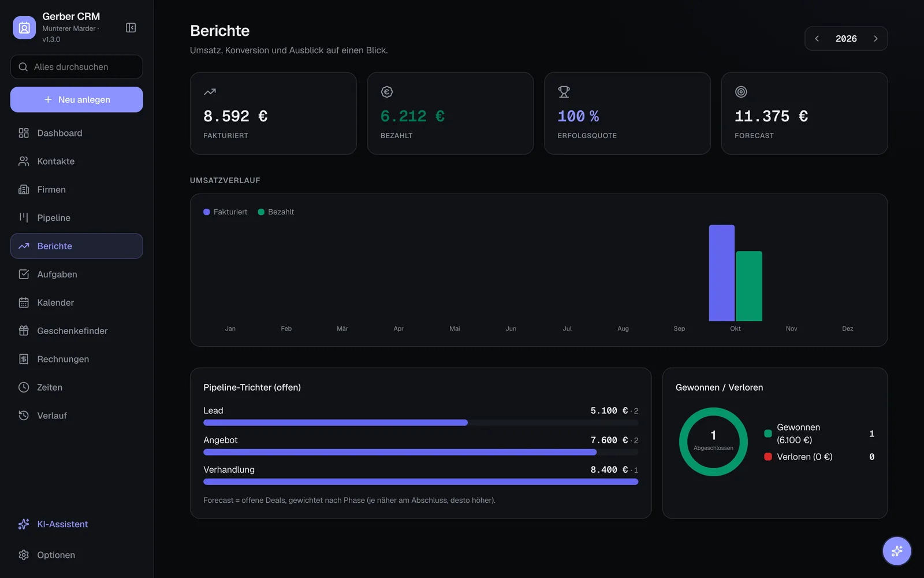Select Berichte in the sidebar
The height and width of the screenshot is (578, 924).
(x=76, y=246)
